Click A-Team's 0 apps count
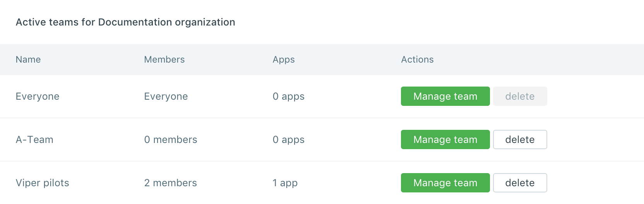Viewport: 644px width, 204px height. 289,139
